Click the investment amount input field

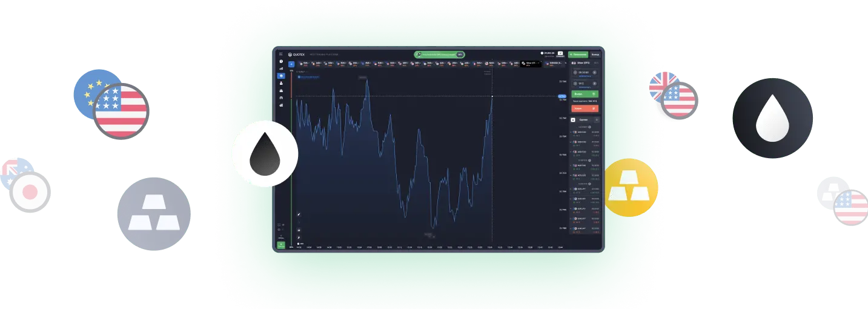coord(583,84)
